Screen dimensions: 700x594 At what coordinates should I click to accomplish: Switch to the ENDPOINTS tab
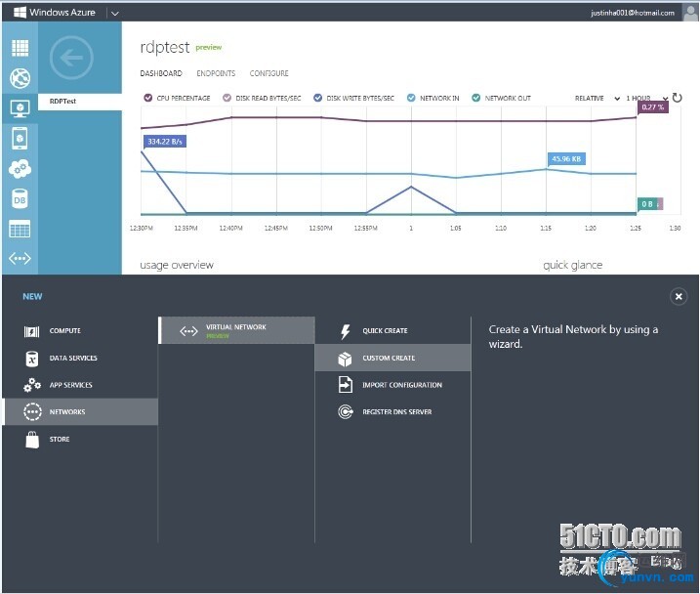(216, 73)
